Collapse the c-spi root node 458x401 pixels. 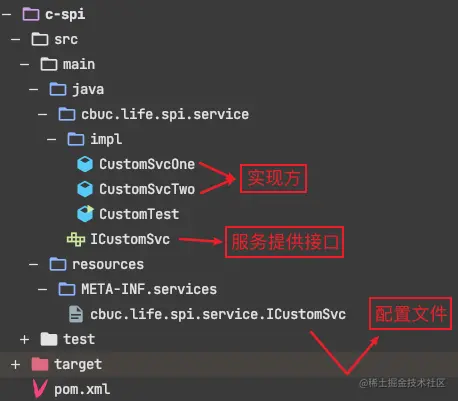pos(6,14)
